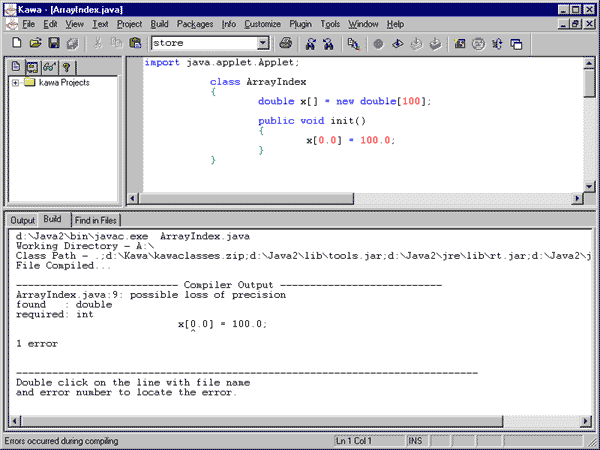This screenshot has height=450, width=600.
Task: Click the code line 'import java.applet.Applet;'
Action: pos(222,62)
